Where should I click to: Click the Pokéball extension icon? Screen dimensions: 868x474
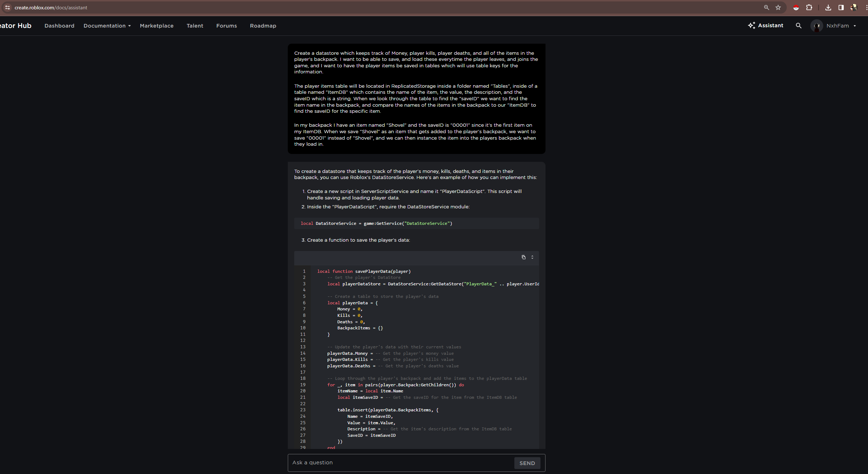[x=796, y=7]
